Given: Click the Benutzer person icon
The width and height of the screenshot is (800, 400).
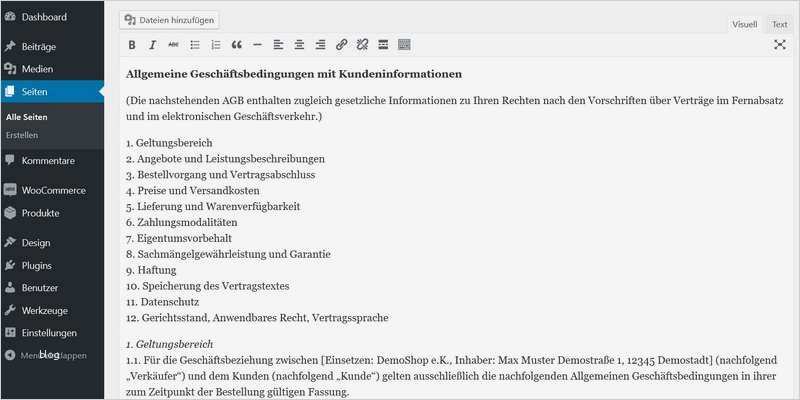Looking at the screenshot, I should [10, 288].
